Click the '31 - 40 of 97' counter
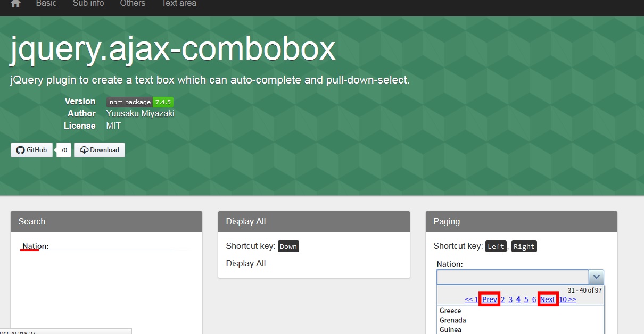The image size is (644, 334). pyautogui.click(x=584, y=290)
